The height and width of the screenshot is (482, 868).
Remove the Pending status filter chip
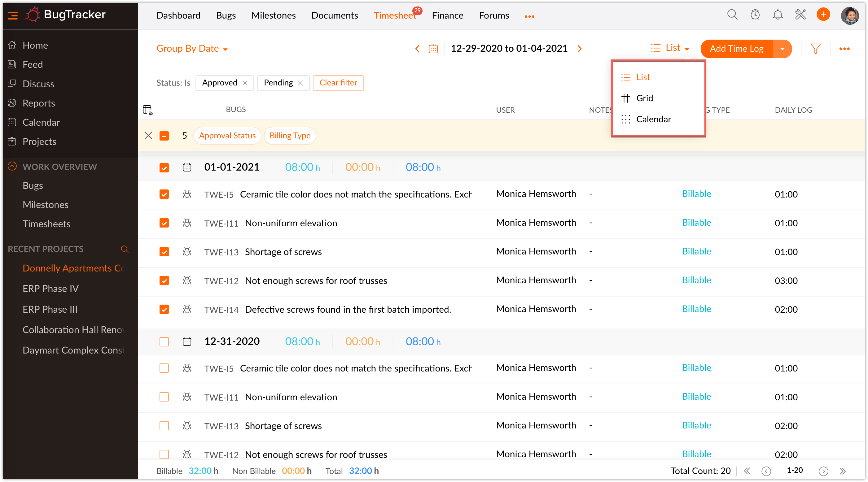click(300, 83)
